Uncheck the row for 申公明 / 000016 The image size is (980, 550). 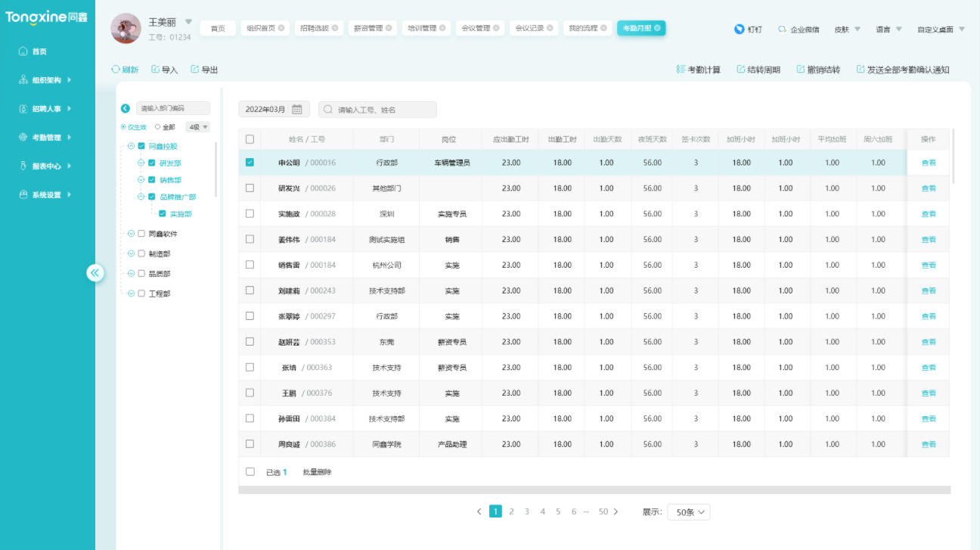[x=250, y=163]
